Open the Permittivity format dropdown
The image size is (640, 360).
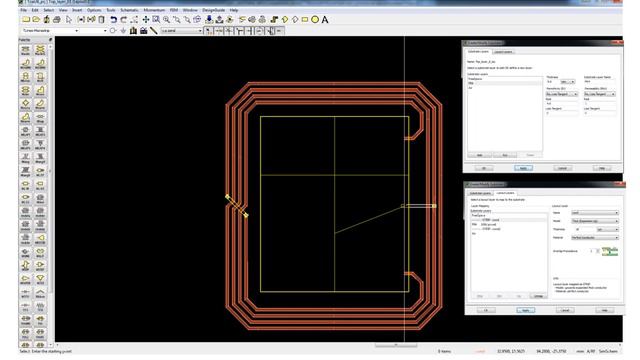coord(562,94)
